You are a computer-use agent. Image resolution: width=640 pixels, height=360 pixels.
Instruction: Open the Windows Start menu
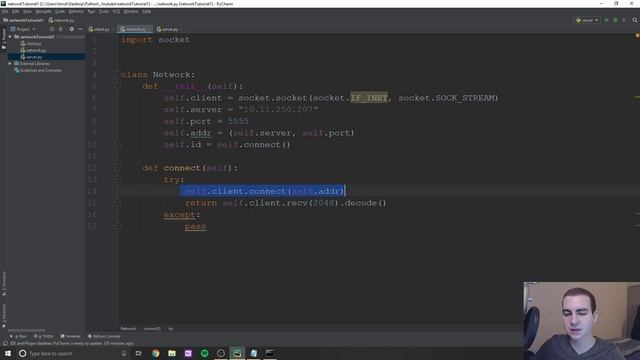[x=8, y=353]
